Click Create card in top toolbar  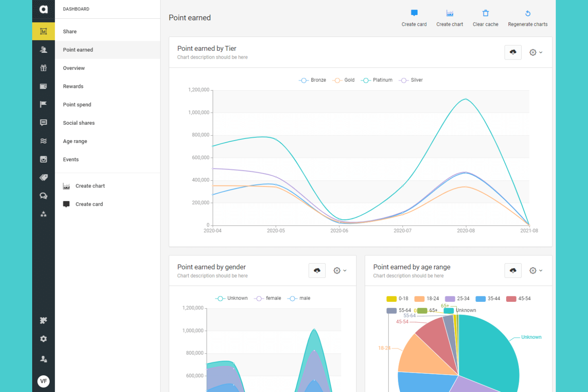pyautogui.click(x=414, y=18)
